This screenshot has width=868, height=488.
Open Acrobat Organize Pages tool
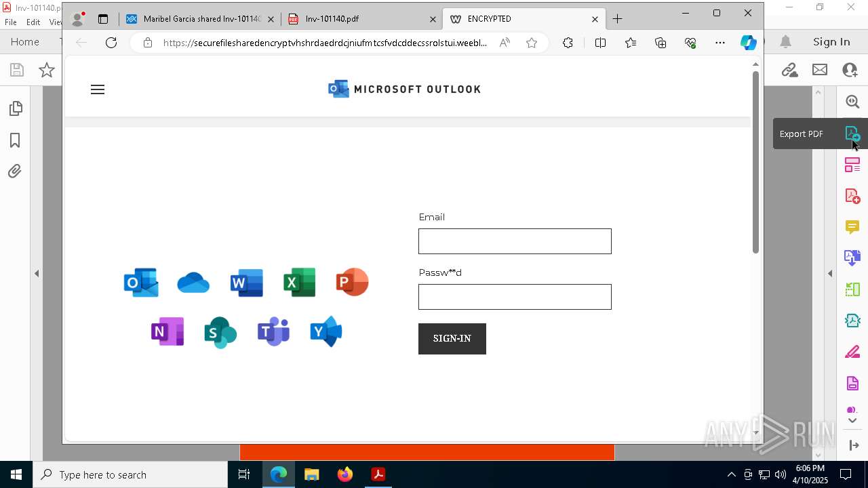coord(852,165)
